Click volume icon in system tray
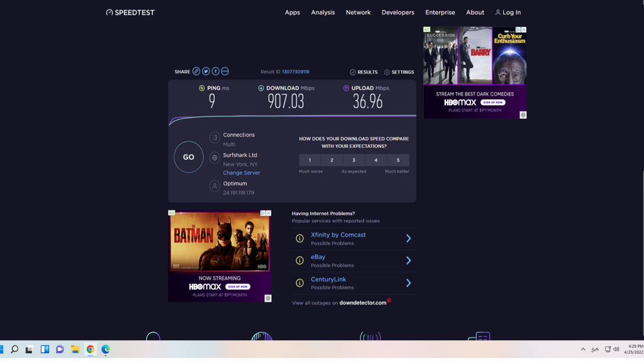Image resolution: width=644 pixels, height=362 pixels. click(616, 349)
